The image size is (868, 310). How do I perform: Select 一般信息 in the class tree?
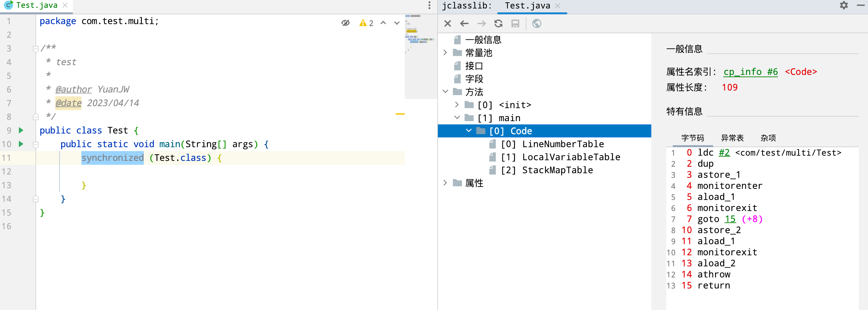click(x=483, y=40)
